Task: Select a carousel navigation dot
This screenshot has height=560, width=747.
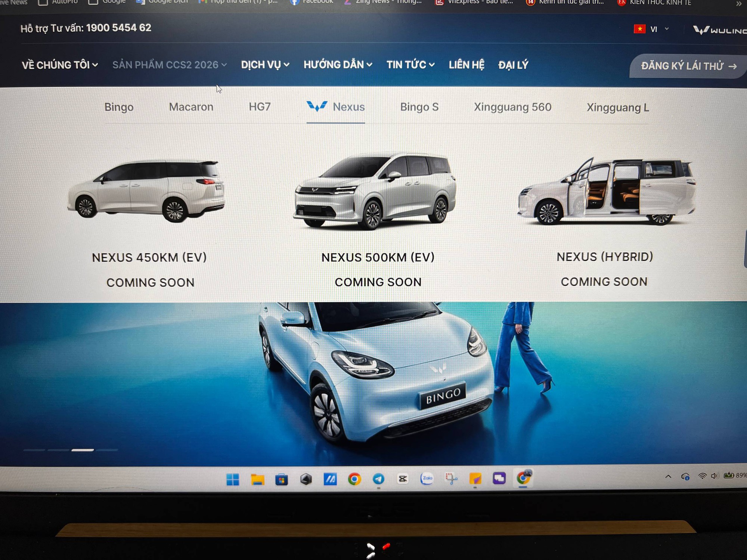Action: click(x=83, y=450)
